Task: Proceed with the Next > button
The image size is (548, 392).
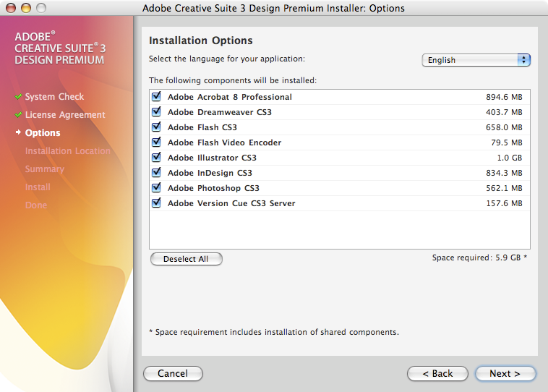Action: 505,373
